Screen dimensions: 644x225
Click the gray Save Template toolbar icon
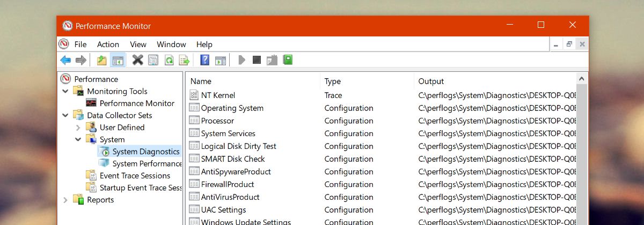tap(272, 60)
